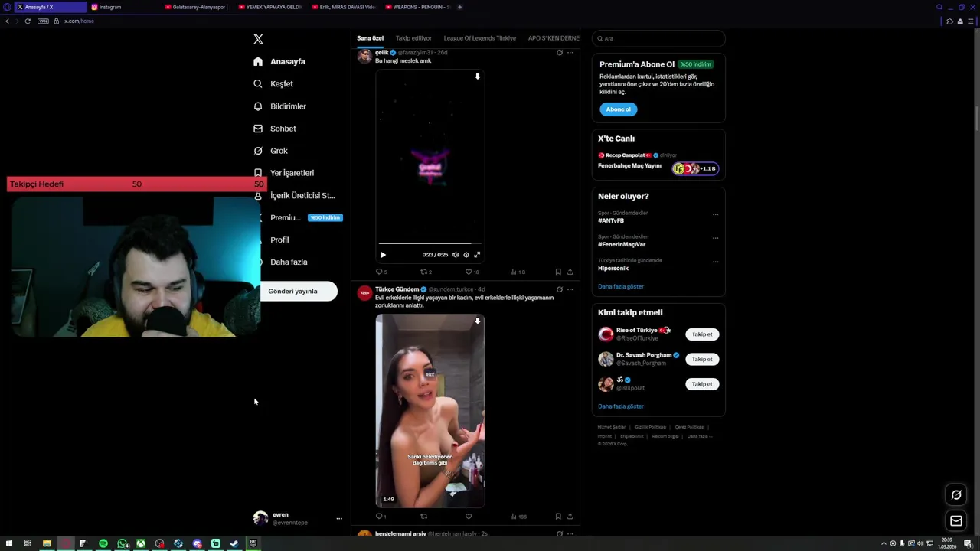The width and height of the screenshot is (980, 551).
Task: Follow Rise of Türkiye with Takip et
Action: pos(702,334)
